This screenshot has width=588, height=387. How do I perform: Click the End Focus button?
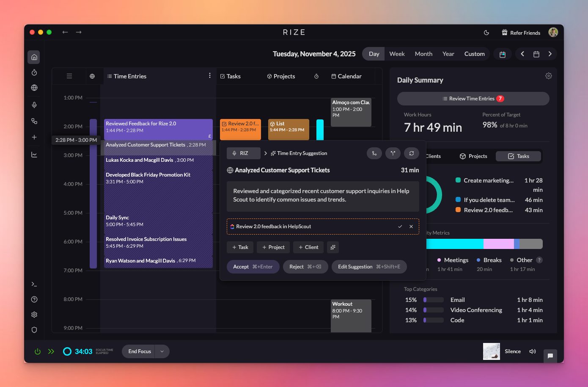coord(140,351)
